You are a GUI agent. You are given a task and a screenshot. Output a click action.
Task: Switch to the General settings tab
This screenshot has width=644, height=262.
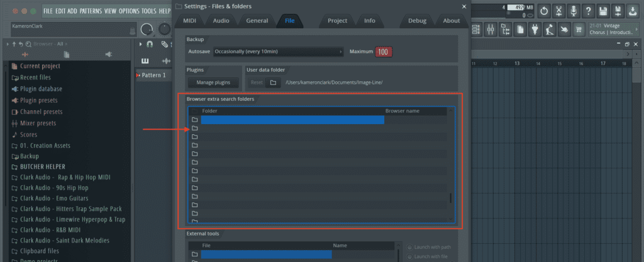(x=257, y=21)
